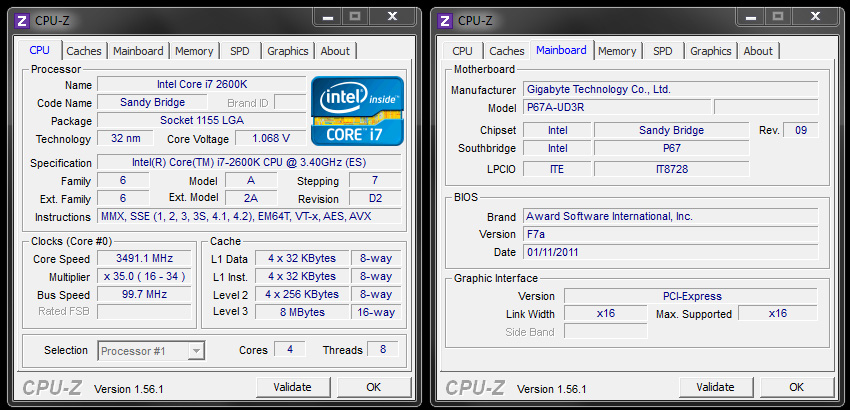Open Memory tab in right window
The height and width of the screenshot is (410, 850).
(617, 51)
